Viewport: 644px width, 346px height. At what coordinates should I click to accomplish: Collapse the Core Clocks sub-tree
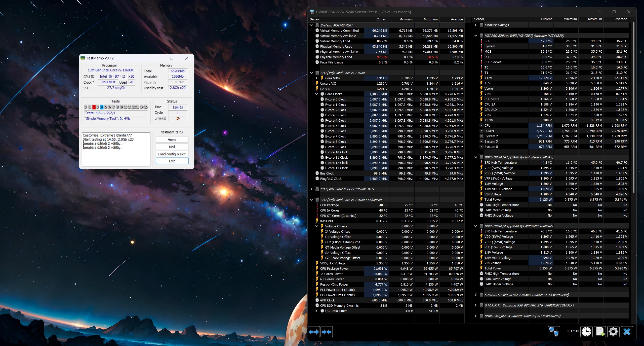tap(316, 94)
